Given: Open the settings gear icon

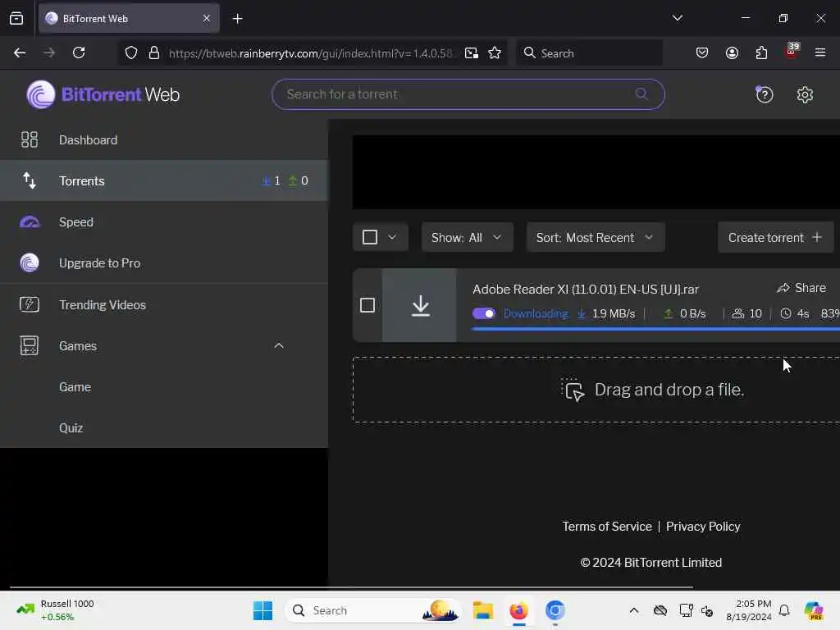Looking at the screenshot, I should pos(805,95).
